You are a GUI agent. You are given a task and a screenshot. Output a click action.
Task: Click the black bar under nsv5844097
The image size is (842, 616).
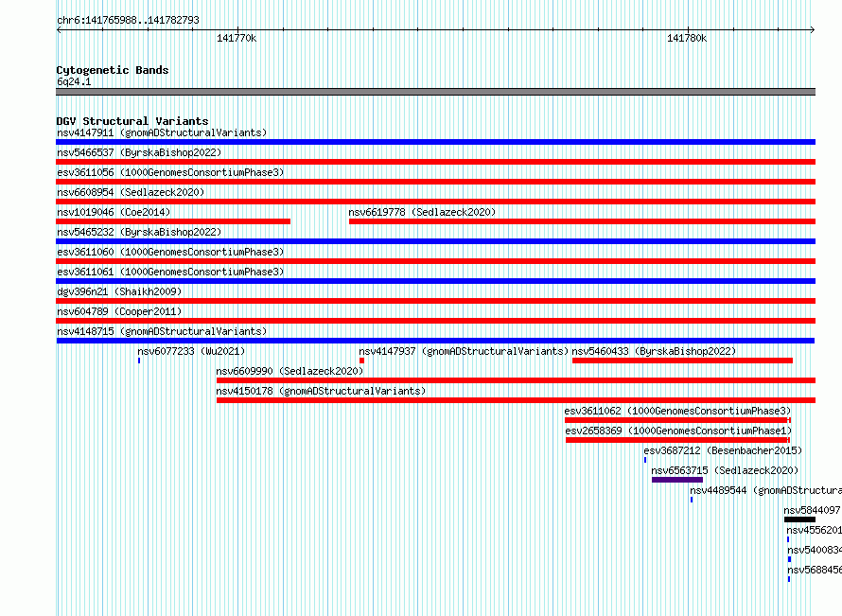pos(799,519)
